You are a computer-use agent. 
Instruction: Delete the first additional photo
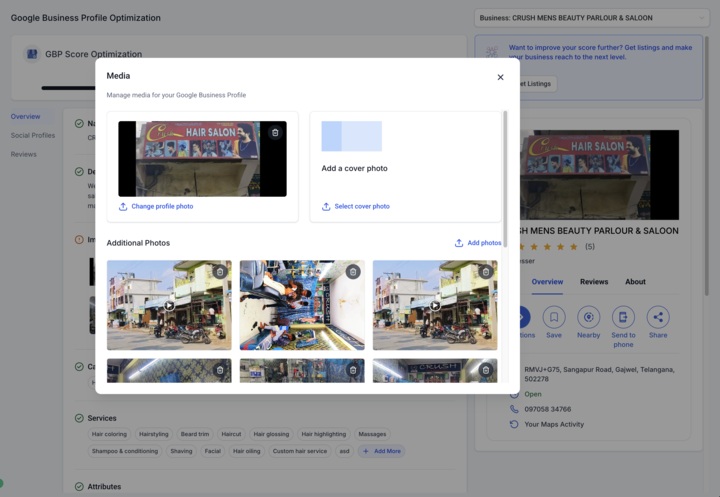pyautogui.click(x=220, y=271)
